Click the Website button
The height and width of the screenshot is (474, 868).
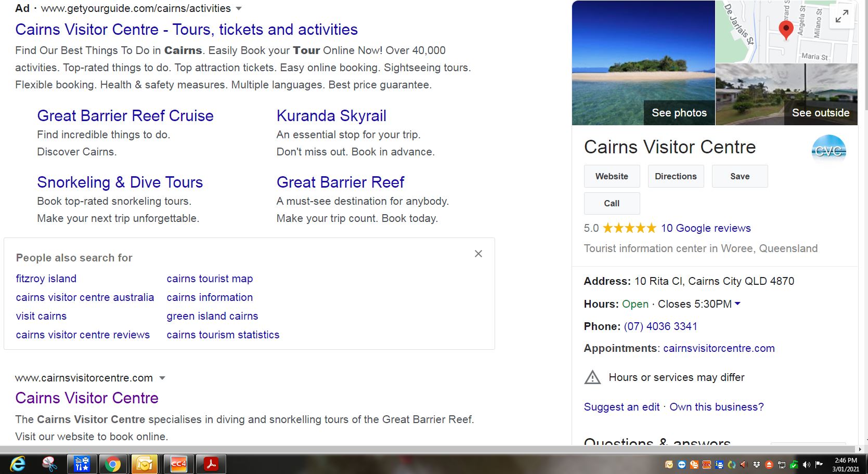612,176
